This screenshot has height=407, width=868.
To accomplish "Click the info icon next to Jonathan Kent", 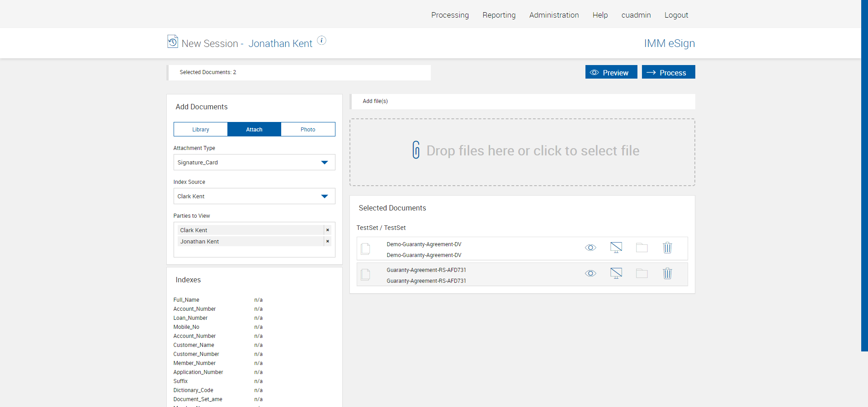I will pos(321,40).
